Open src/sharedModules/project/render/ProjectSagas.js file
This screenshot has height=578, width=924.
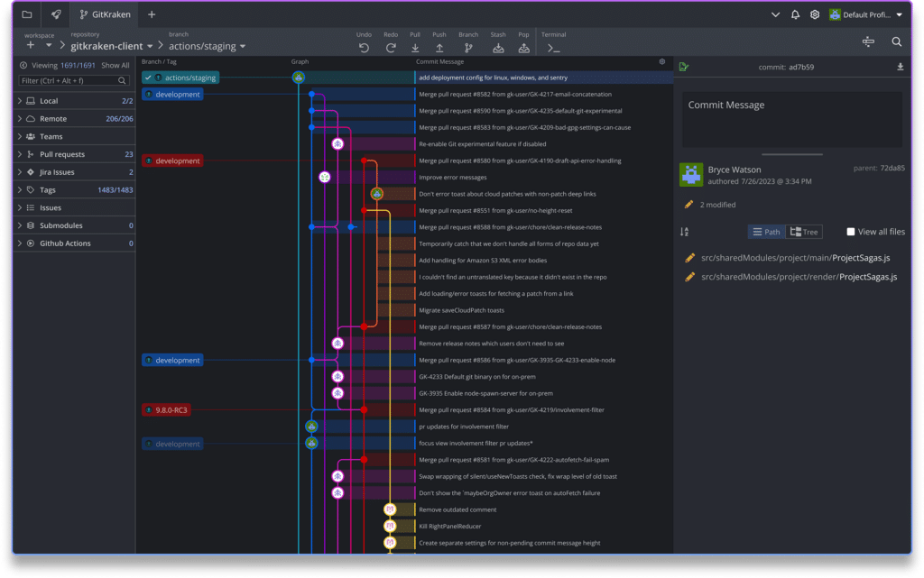pyautogui.click(x=799, y=277)
